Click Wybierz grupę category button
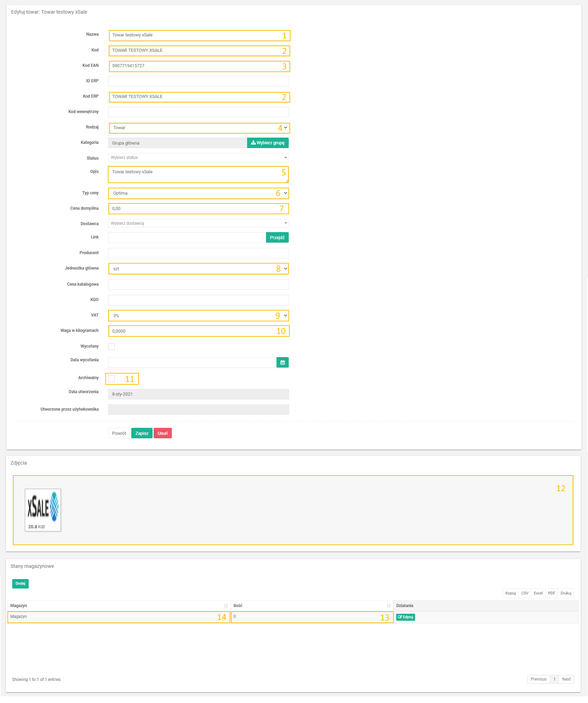588x703 pixels. point(268,143)
